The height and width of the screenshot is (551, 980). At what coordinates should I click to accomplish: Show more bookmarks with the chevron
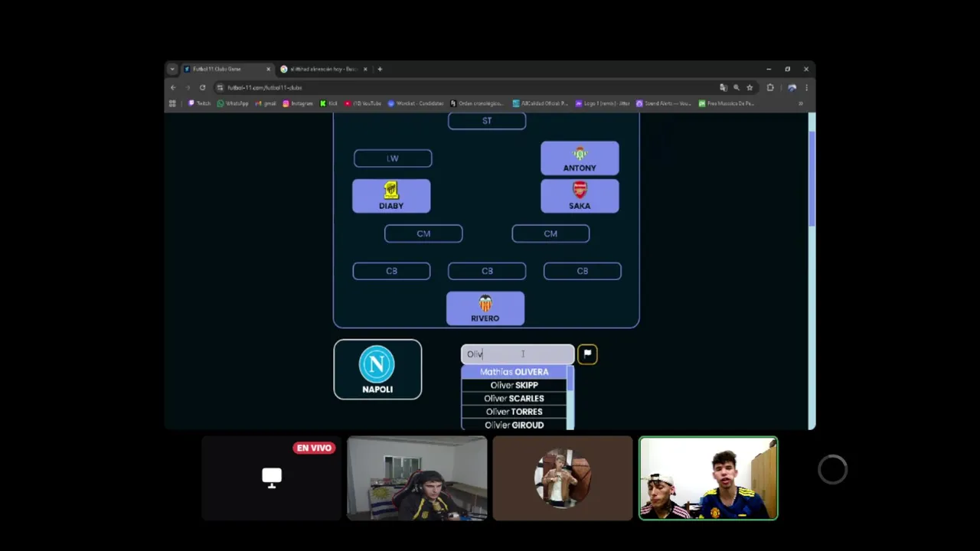(x=801, y=103)
